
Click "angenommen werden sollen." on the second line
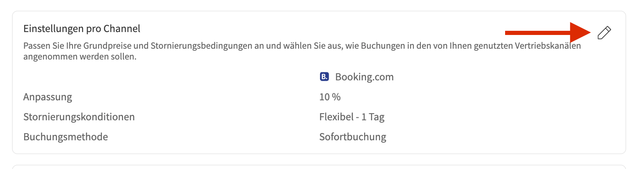click(80, 57)
